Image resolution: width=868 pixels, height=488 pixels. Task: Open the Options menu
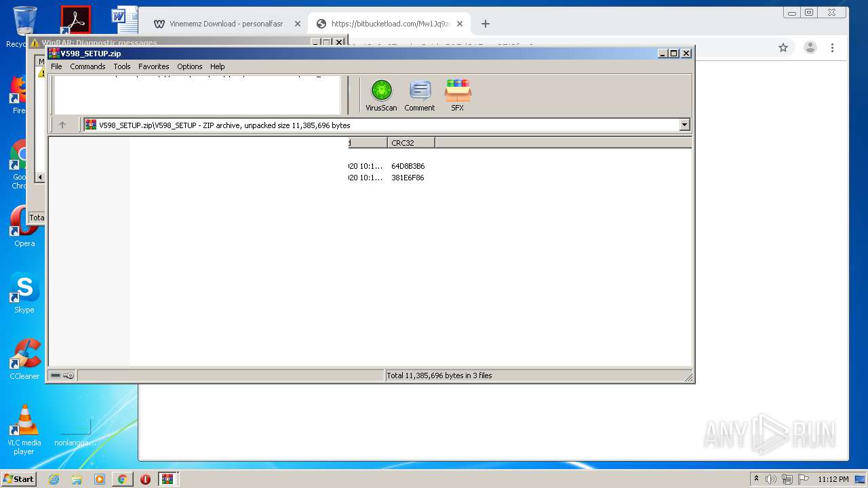tap(190, 66)
